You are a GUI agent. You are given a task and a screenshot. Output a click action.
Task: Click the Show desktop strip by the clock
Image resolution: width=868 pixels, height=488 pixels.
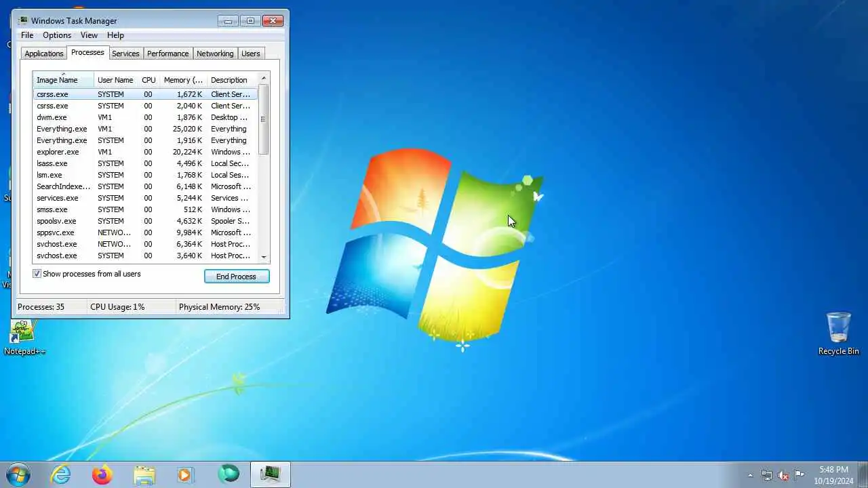pos(863,474)
